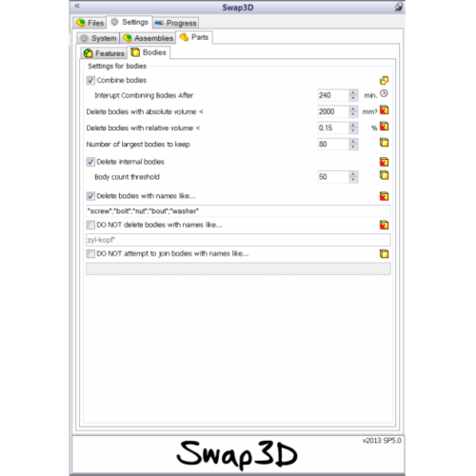
Task: Click the clock icon beside min.
Action: point(384,93)
